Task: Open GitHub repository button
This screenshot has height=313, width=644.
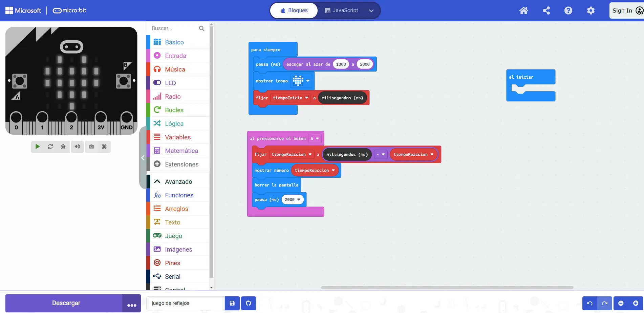Action: click(249, 303)
